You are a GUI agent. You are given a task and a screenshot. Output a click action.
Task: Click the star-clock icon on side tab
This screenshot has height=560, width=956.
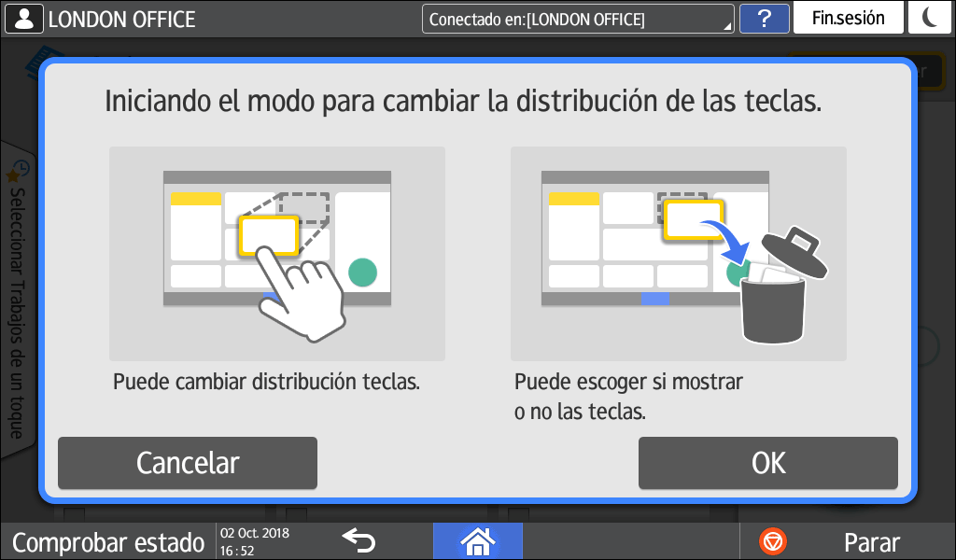click(x=18, y=172)
